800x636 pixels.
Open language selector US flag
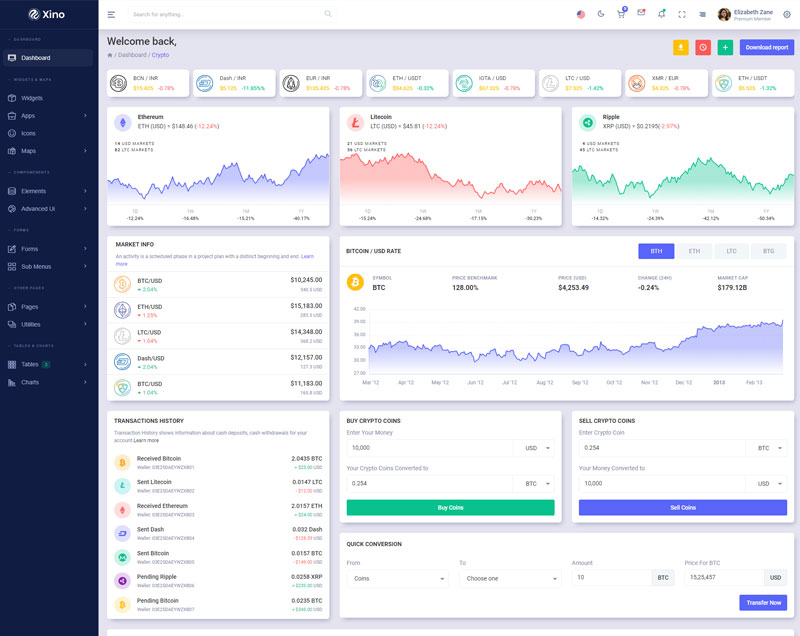pyautogui.click(x=581, y=15)
